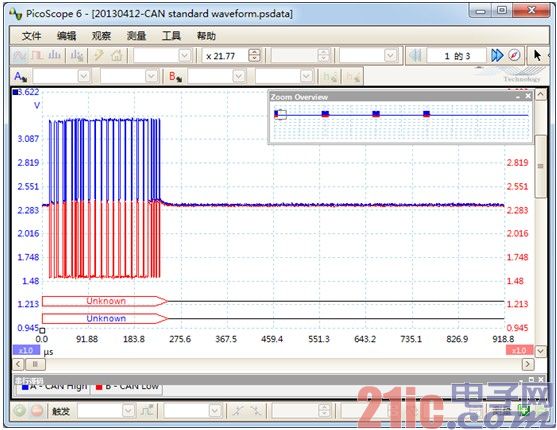Viewport: 557px width, 430px height.
Task: Click the vertical scrollbar down arrow
Action: tap(540, 351)
